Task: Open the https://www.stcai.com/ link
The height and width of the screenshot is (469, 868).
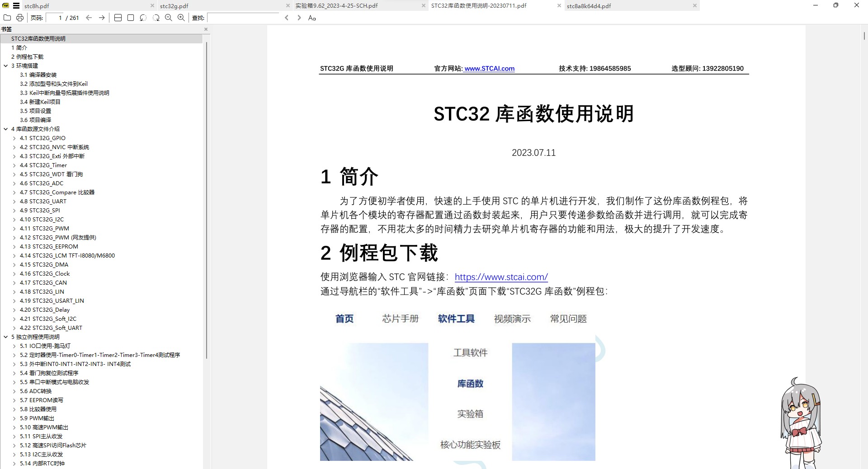Action: click(501, 277)
